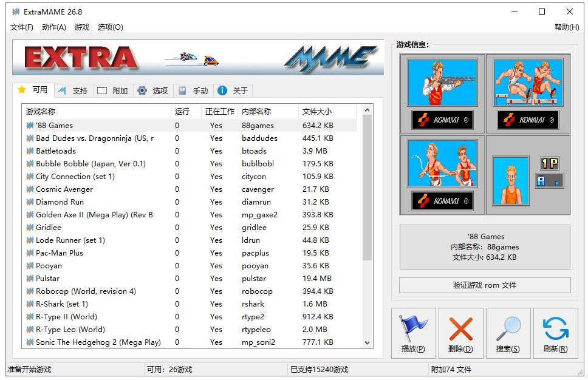The image size is (588, 380).
Task: Click the 附加74 文件 status bar entry
Action: click(451, 370)
